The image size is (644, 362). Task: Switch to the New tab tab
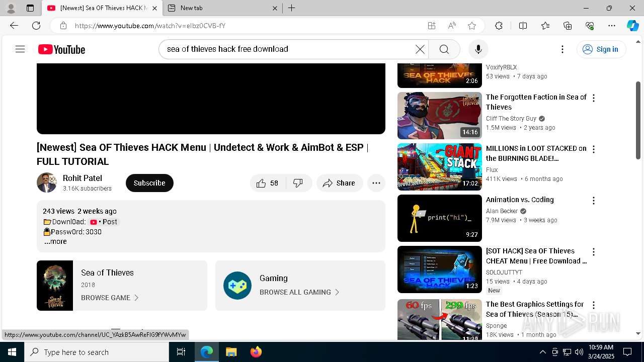(x=223, y=8)
